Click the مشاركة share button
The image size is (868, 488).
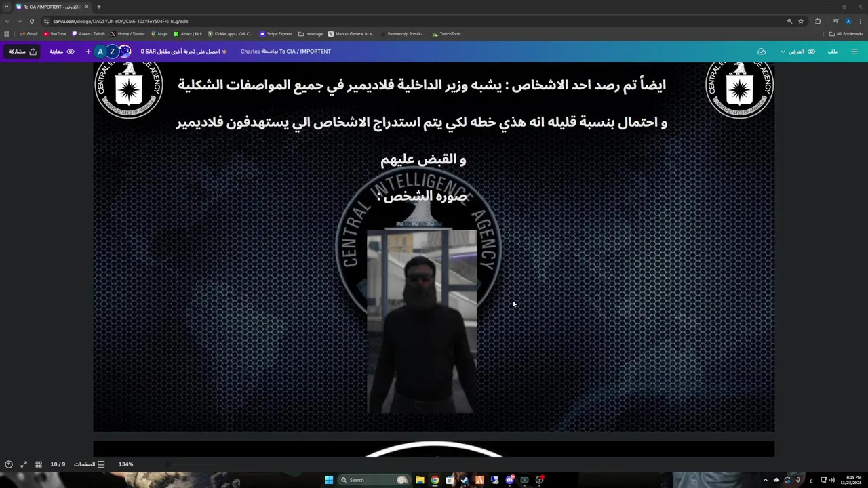[x=23, y=52]
